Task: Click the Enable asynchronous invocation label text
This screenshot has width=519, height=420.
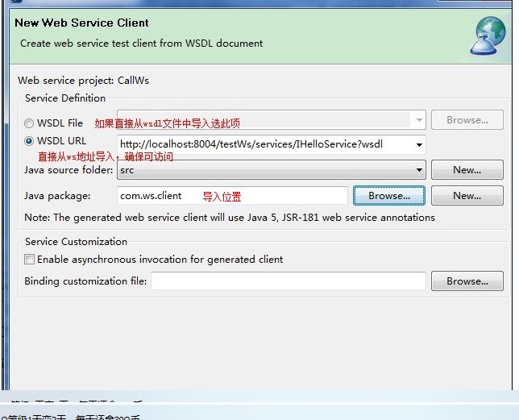Action: (160, 260)
